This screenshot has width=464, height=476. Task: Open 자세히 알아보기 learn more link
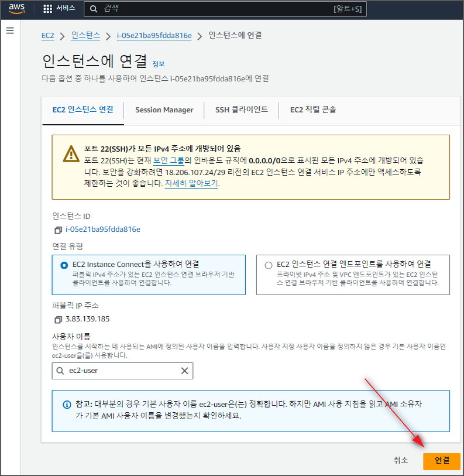(x=191, y=183)
